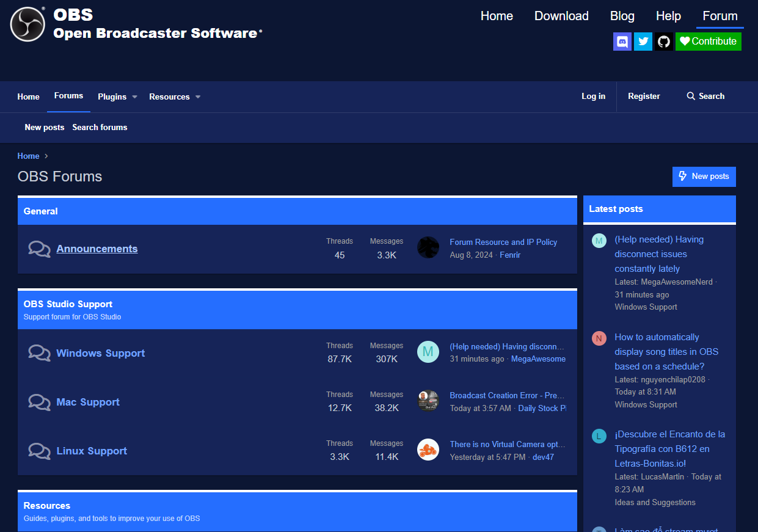Select the Forums tab in the nav bar
The image size is (758, 532).
click(68, 96)
